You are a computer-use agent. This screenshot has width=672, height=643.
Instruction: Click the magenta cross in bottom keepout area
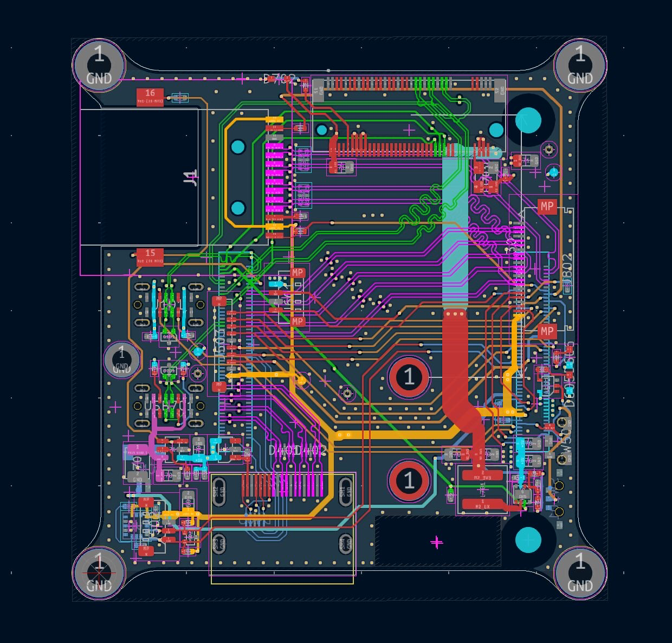[x=437, y=542]
